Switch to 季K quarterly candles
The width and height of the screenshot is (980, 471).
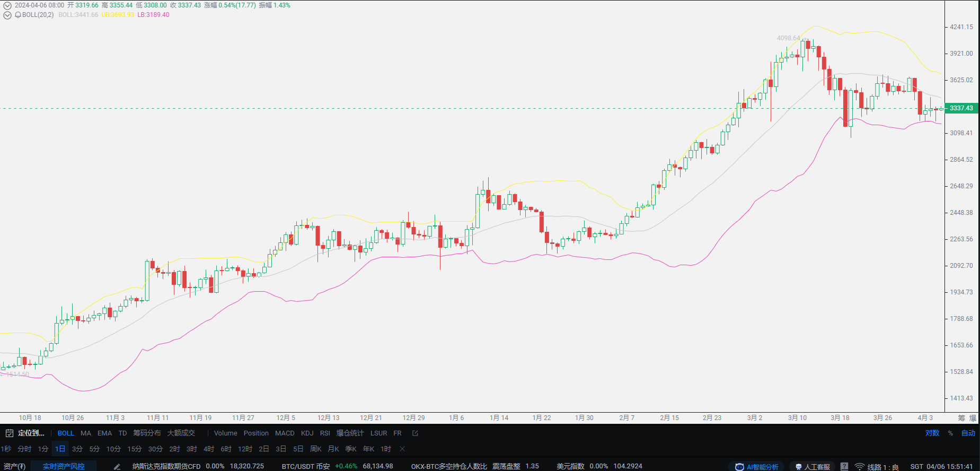pos(351,449)
